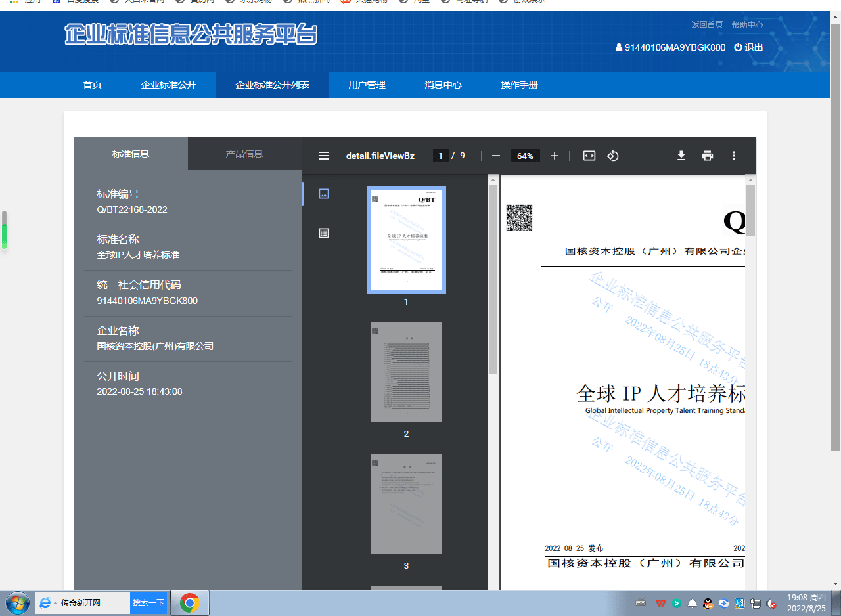Click the platform title logo
Screen dimensions: 841x616
pyautogui.click(x=191, y=34)
